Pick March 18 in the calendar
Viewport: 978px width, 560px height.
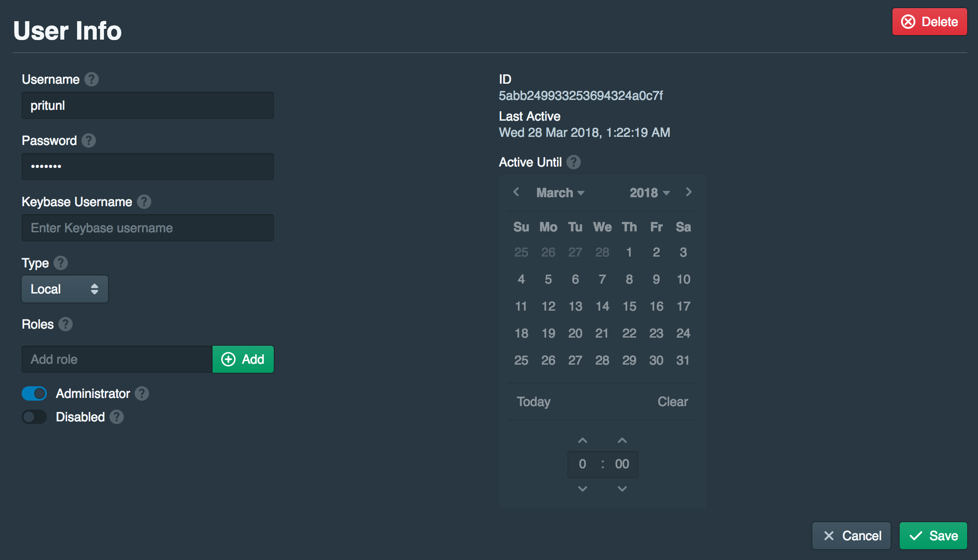tap(521, 333)
